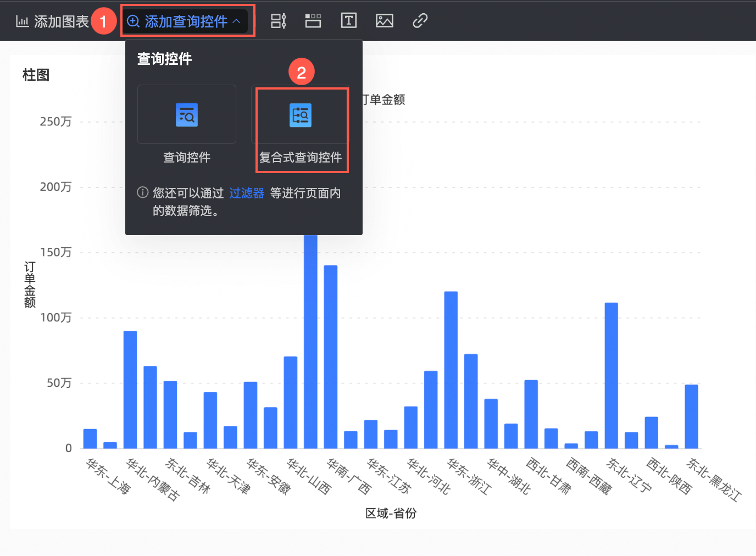The height and width of the screenshot is (556, 756).
Task: Click the chevron arrow beside 添加查询控件
Action: point(237,21)
